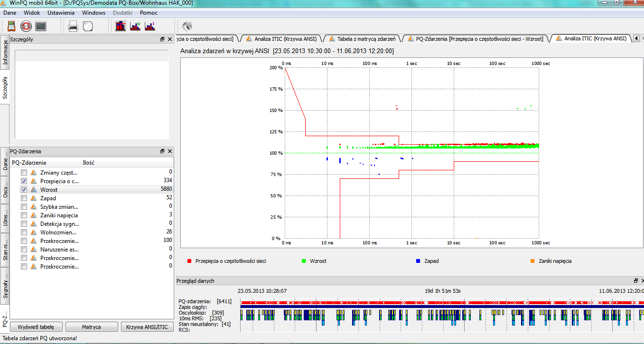Screen dimensions: 644x344
Task: Close the PQ-Zdarzenia panel
Action: tap(169, 151)
